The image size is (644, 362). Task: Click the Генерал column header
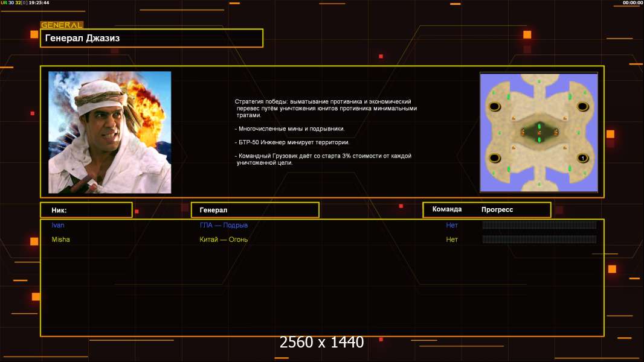tap(255, 210)
